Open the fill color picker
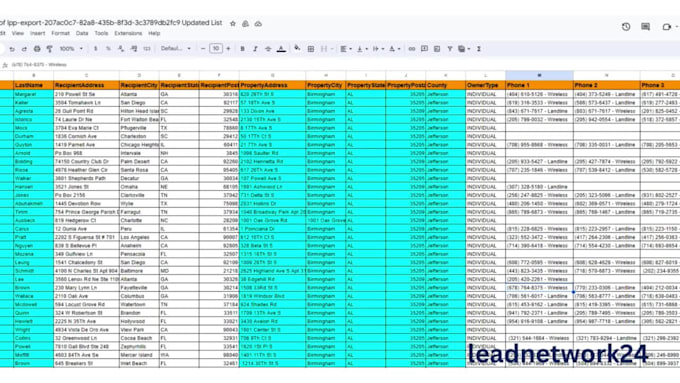This screenshot has width=680, height=383. [297, 49]
